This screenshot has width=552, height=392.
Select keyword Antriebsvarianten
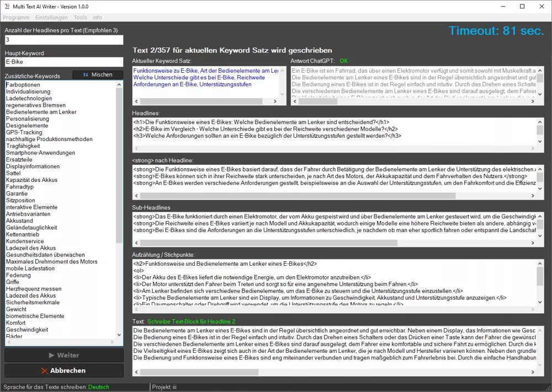click(28, 214)
